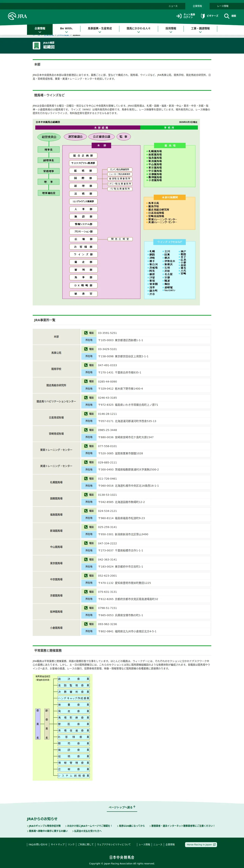Click the phone icon in the 小倉競馬場 row
This screenshot has width=244, height=868.
pyautogui.click(x=86, y=624)
